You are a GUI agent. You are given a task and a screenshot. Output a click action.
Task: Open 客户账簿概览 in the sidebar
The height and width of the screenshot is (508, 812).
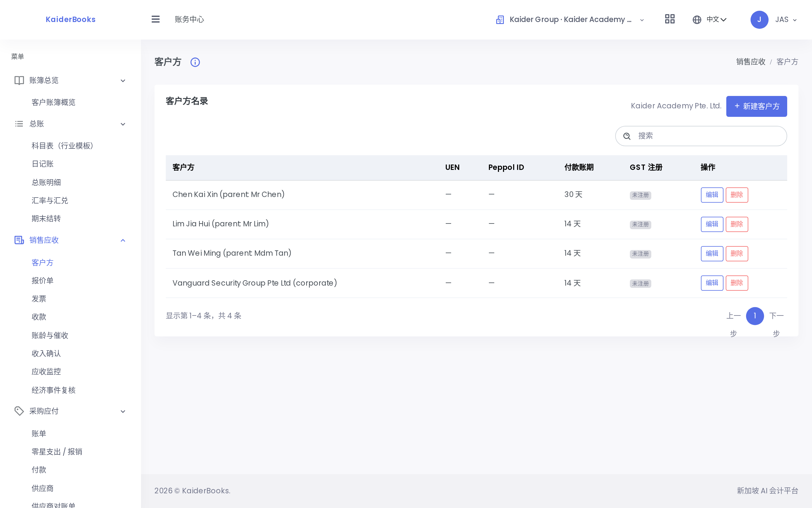[x=53, y=102]
